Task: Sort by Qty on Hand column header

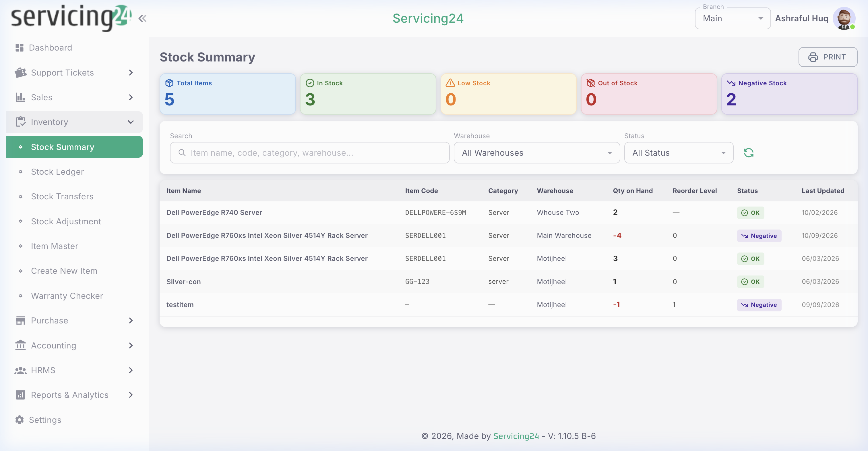Action: pos(632,190)
